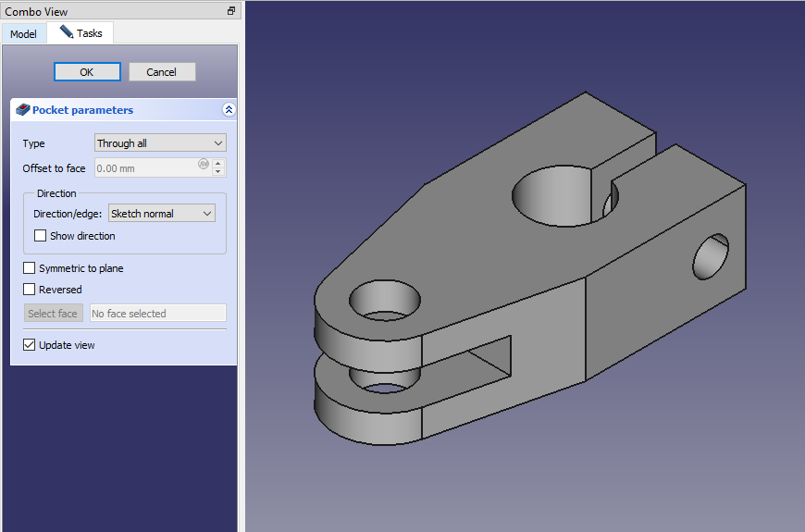Open the Direction/edge Sketch normal dropdown

[161, 214]
